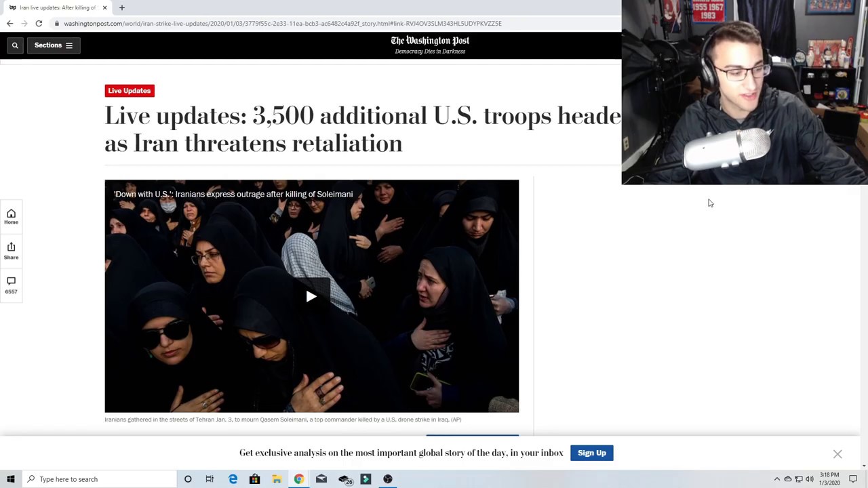Open the volume speaker tray icon
This screenshot has height=488, width=868.
coord(810,479)
